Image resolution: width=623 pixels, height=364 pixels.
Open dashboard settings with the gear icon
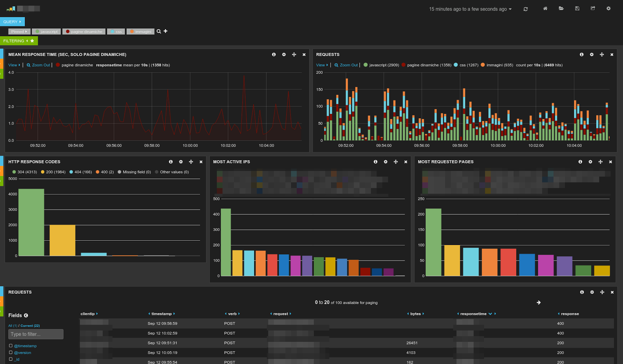(608, 9)
